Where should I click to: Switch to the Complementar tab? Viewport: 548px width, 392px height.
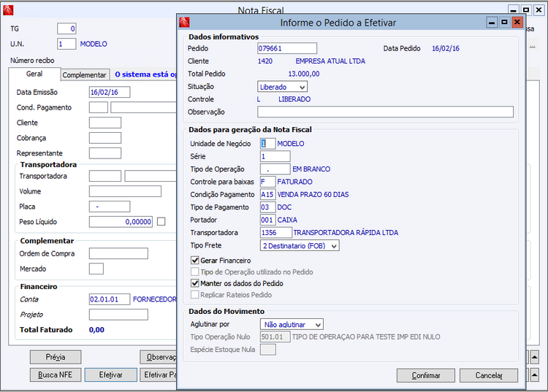[x=84, y=74]
